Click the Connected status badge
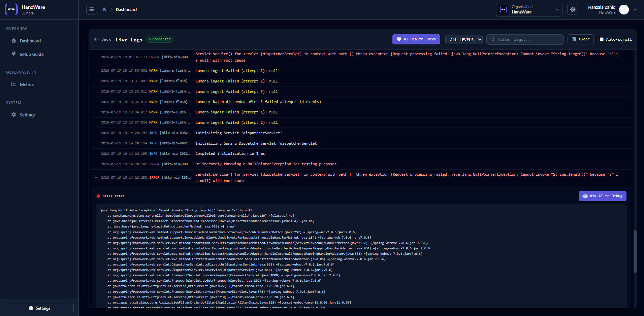644x316 pixels. pos(160,39)
